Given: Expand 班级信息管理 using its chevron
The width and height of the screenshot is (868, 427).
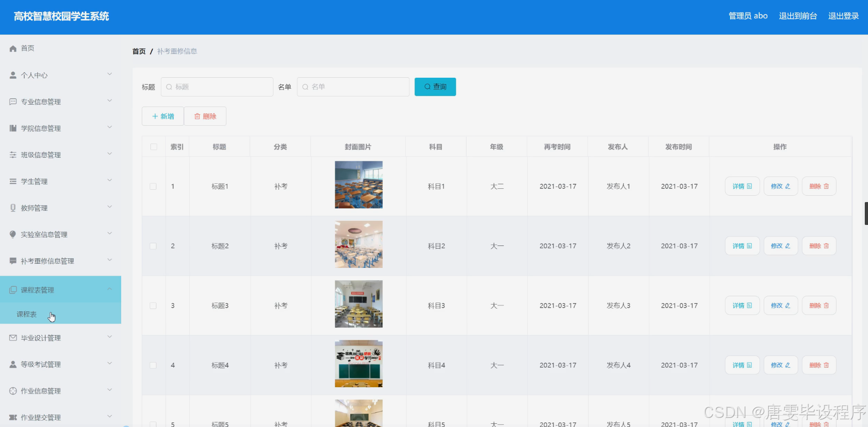Looking at the screenshot, I should 109,154.
